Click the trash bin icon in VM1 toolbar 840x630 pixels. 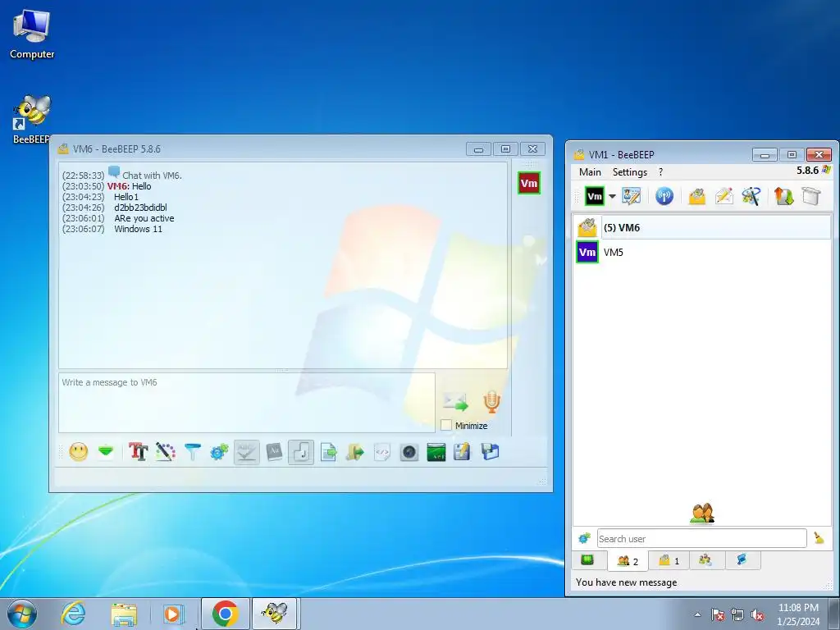click(811, 196)
